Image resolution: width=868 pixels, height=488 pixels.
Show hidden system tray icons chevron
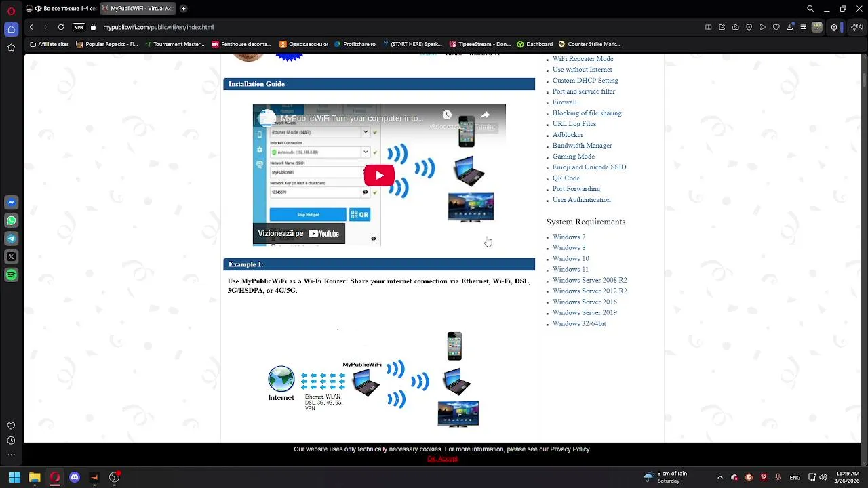pyautogui.click(x=719, y=477)
